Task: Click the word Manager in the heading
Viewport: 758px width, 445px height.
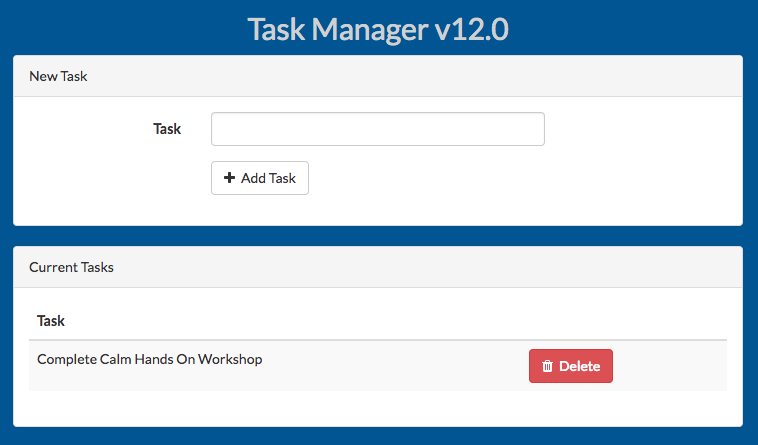Action: 370,29
